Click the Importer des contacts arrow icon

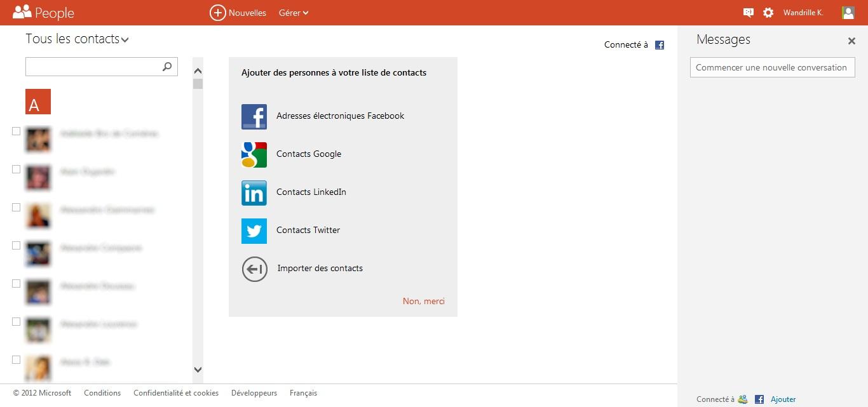click(255, 269)
